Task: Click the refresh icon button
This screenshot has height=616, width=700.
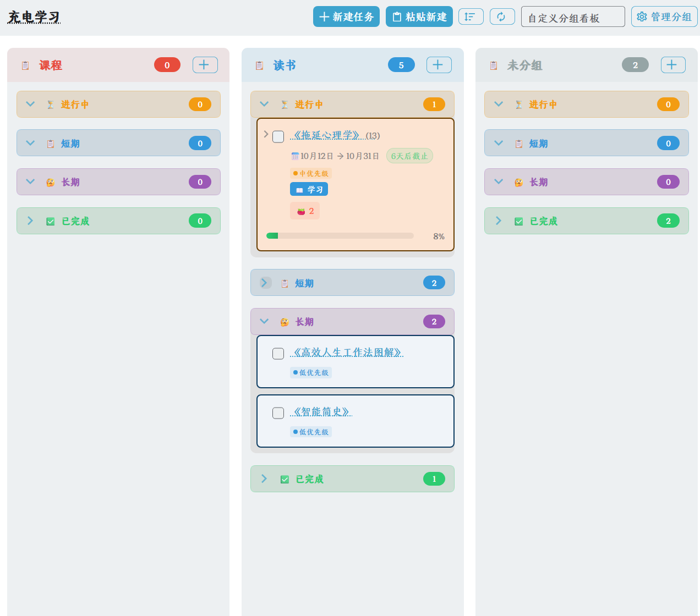Action: coord(502,17)
